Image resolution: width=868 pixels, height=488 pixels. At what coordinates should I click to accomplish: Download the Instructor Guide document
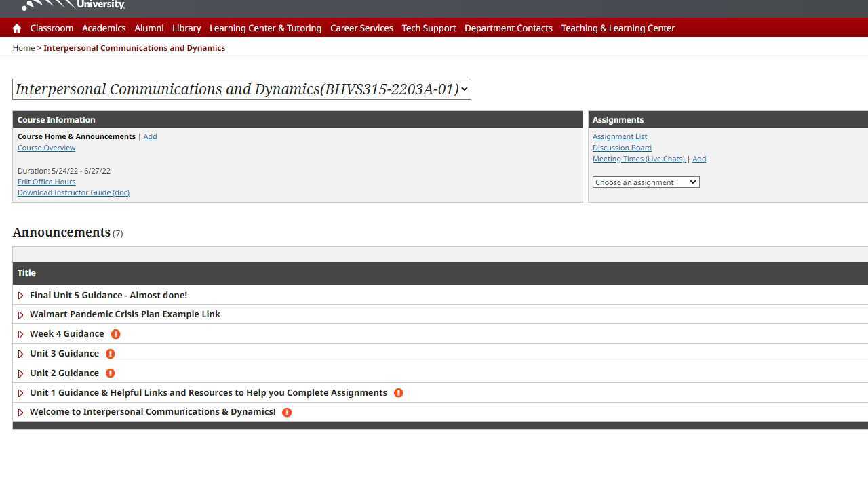coord(73,192)
